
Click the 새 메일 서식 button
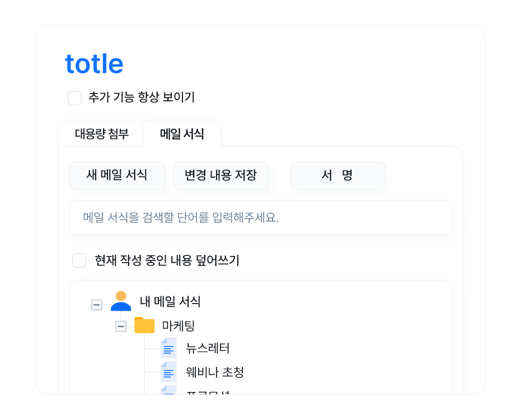[117, 175]
